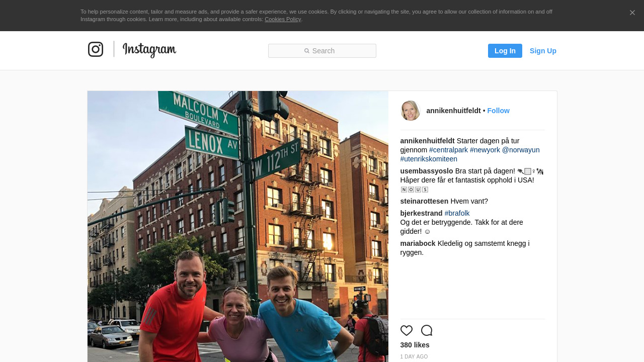Click the Instagram camera logo icon

96,49
